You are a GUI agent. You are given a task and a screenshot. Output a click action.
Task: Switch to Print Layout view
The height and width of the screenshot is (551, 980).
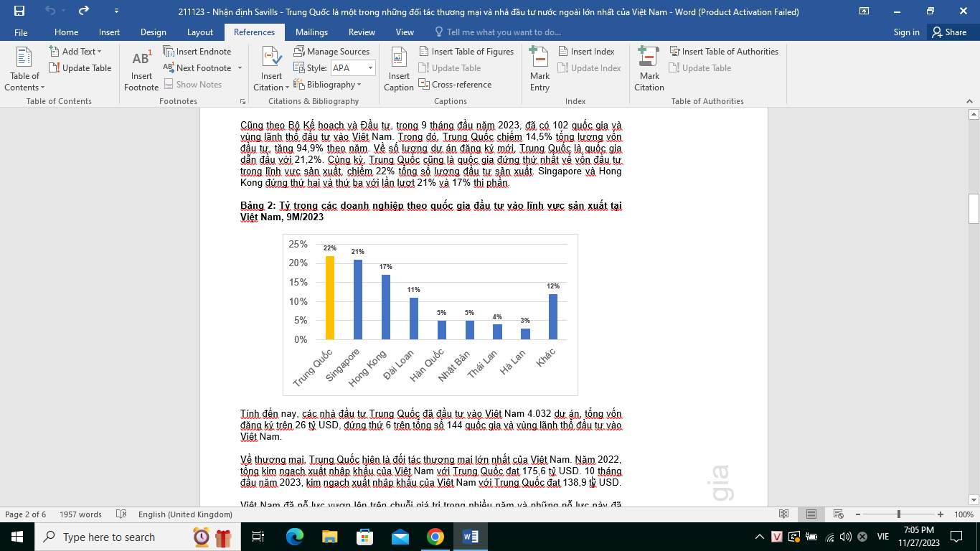(x=811, y=514)
